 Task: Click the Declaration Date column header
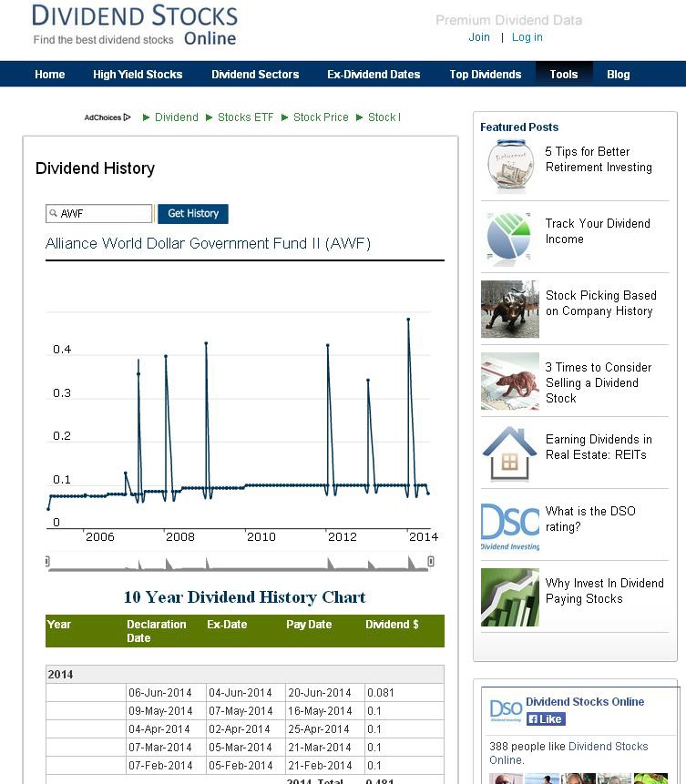click(x=156, y=631)
